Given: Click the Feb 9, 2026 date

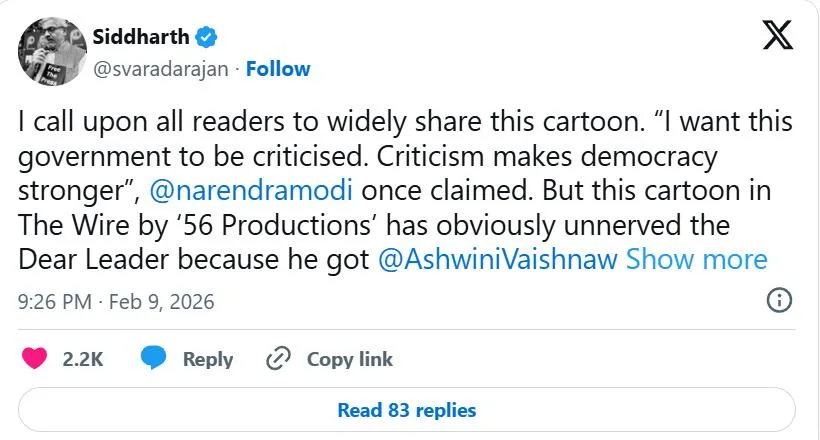Looking at the screenshot, I should click(x=164, y=301).
